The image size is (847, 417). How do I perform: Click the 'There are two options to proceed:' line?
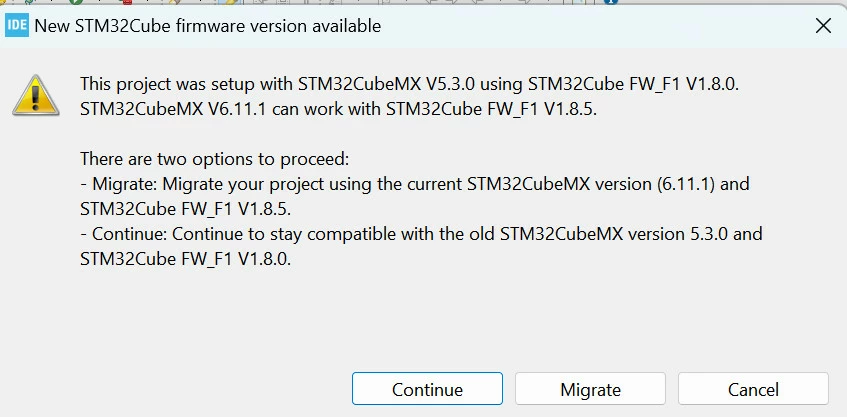tap(215, 159)
